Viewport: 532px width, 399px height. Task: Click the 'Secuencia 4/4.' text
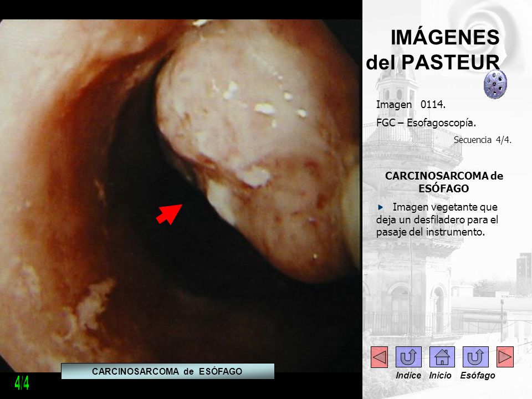pos(483,140)
